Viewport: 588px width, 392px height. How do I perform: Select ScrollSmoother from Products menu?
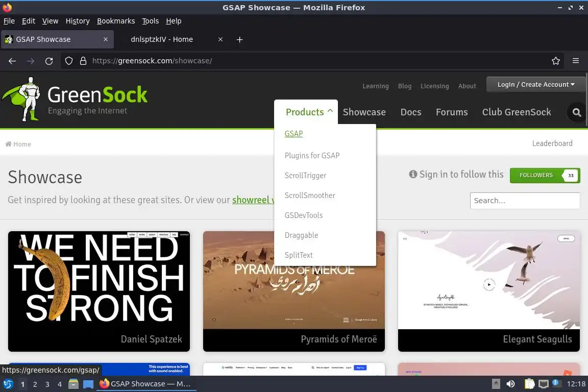pyautogui.click(x=310, y=195)
